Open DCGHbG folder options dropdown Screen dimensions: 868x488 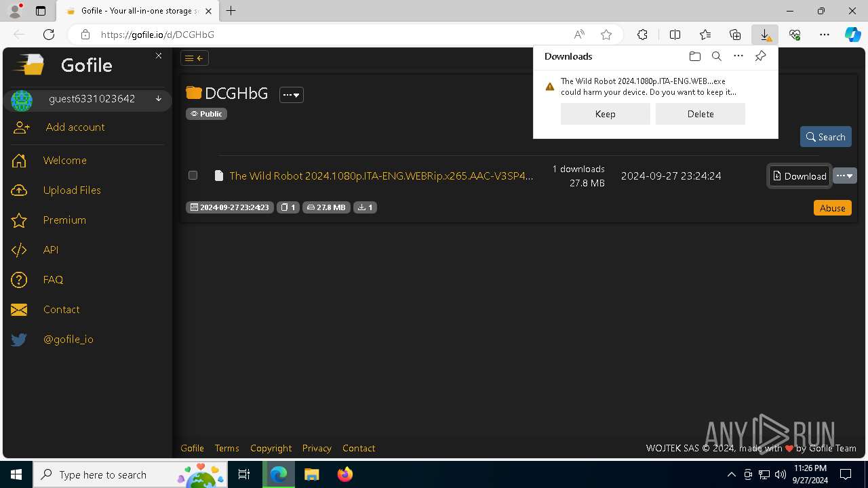292,95
